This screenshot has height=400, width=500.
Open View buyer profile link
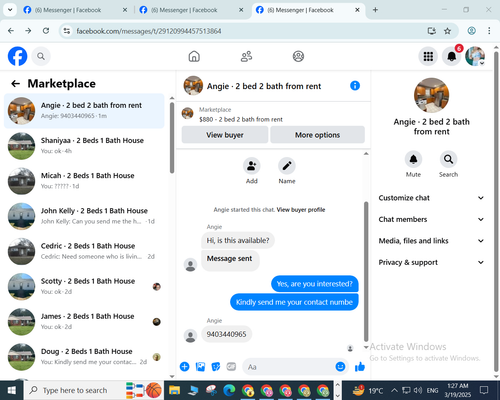301,210
